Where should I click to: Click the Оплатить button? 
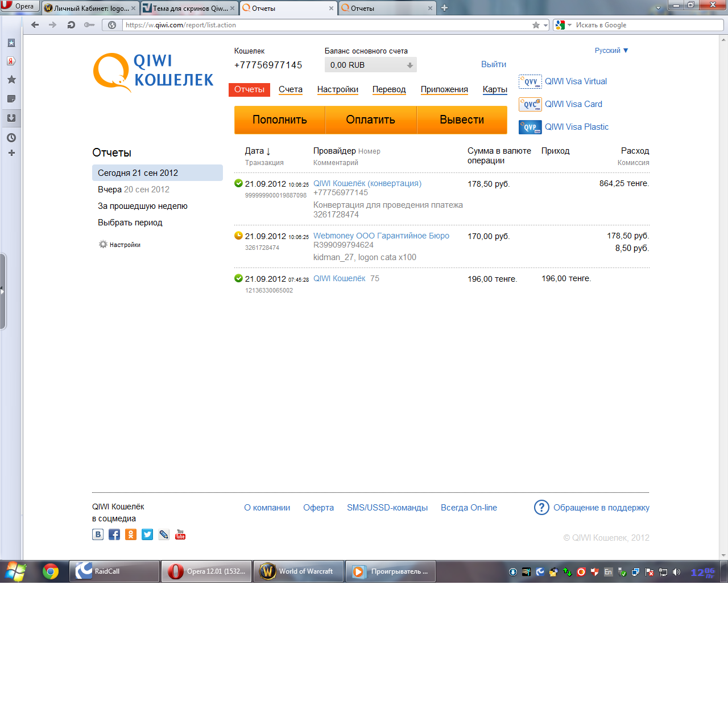[371, 120]
